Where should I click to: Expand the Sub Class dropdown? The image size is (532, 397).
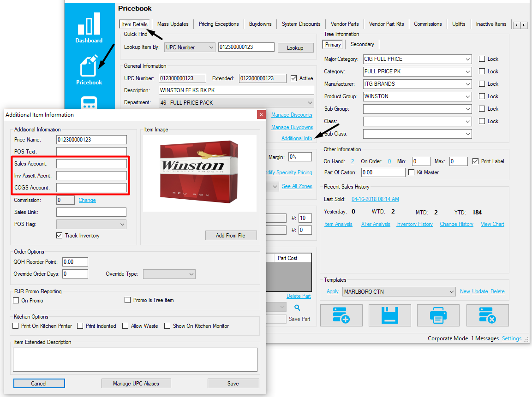pos(417,134)
